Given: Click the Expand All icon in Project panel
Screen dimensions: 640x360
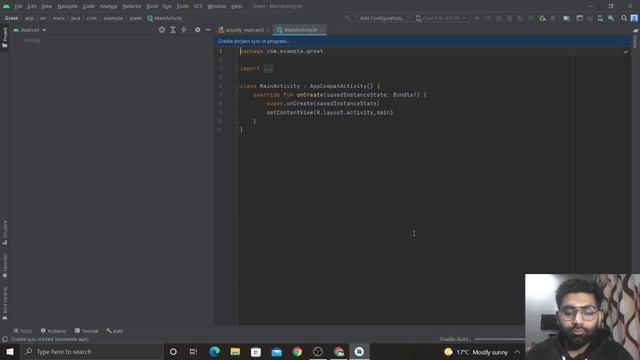Looking at the screenshot, I should 173,30.
